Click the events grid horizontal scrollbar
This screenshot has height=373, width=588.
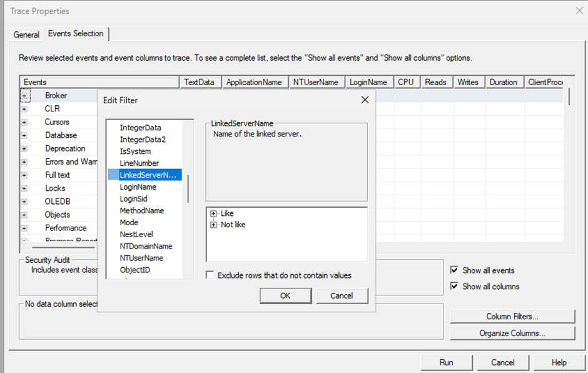[63, 247]
